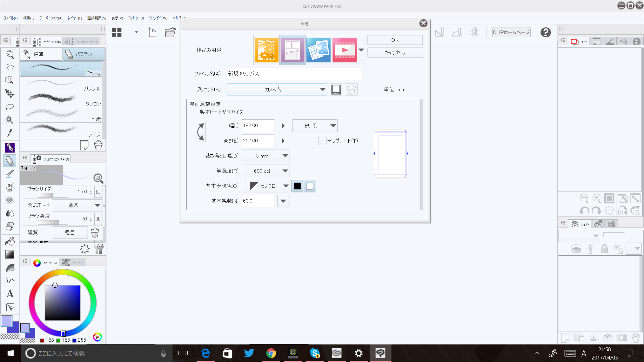
Task: Select the Fill bucket tool
Action: 10,241
